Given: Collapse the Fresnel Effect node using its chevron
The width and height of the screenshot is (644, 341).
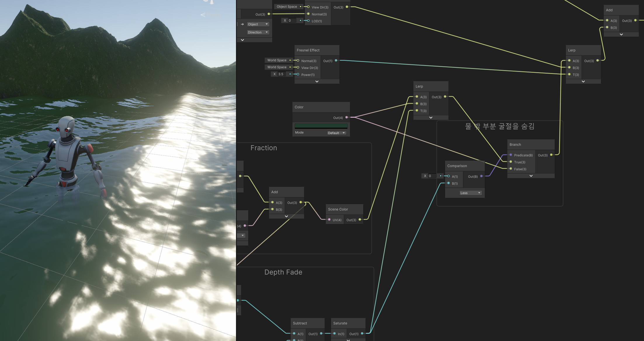Looking at the screenshot, I should click(317, 82).
